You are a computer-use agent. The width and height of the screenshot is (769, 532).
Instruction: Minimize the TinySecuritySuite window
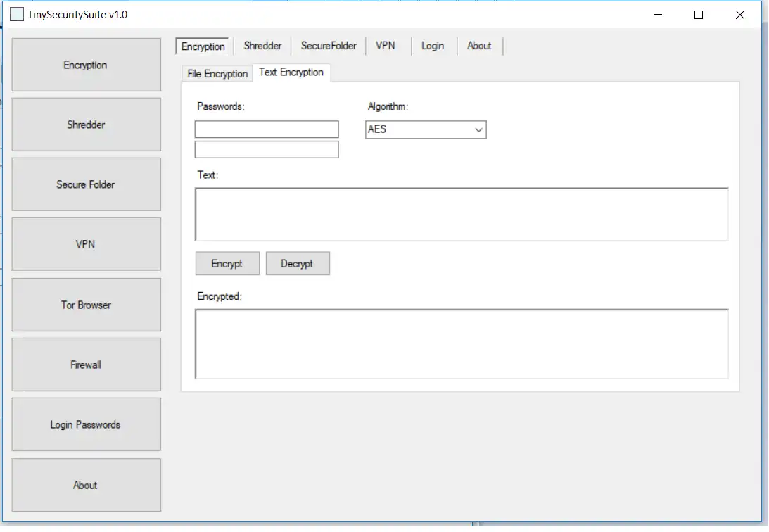click(x=658, y=15)
